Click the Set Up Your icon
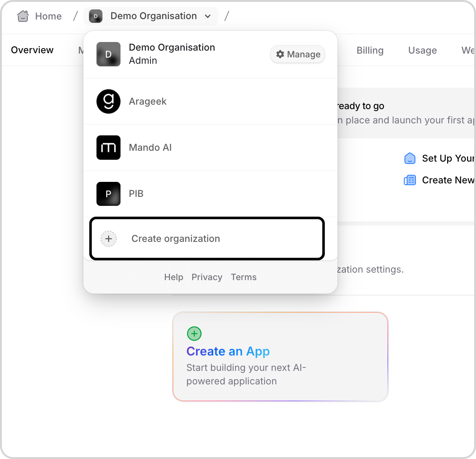 tap(410, 159)
